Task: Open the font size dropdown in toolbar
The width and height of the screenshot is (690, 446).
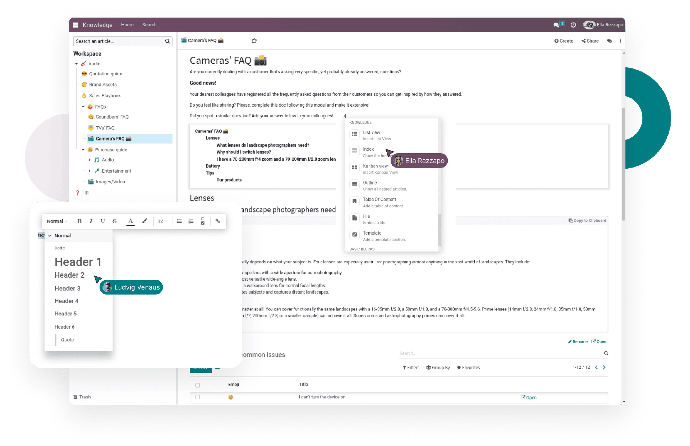Action: pos(161,221)
